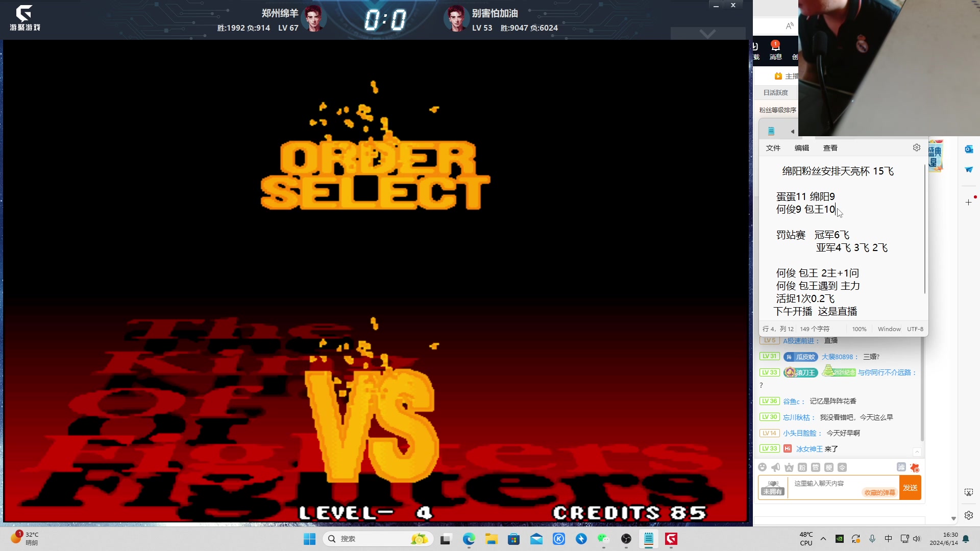Open OBS Studio from the taskbar

point(626,539)
